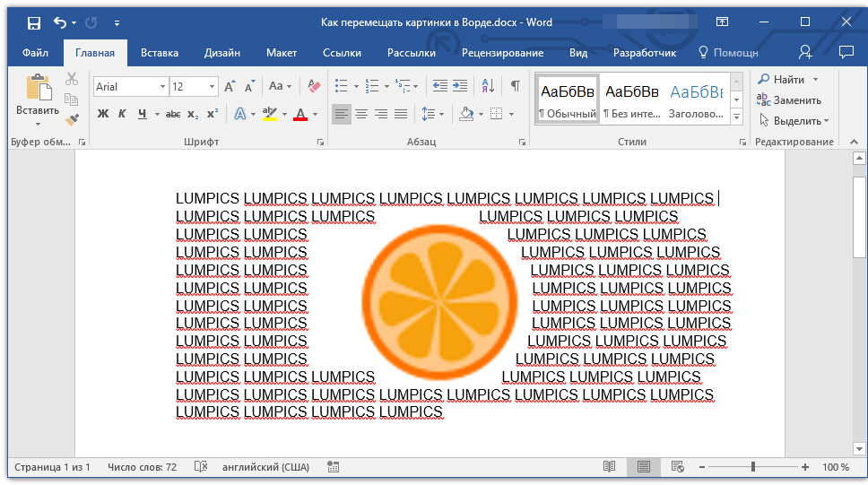The image size is (868, 485).
Task: Click the Вставить paste button
Action: tap(38, 100)
